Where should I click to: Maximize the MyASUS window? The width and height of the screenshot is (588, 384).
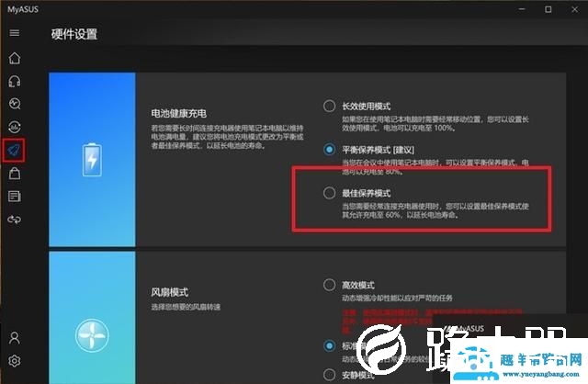548,9
